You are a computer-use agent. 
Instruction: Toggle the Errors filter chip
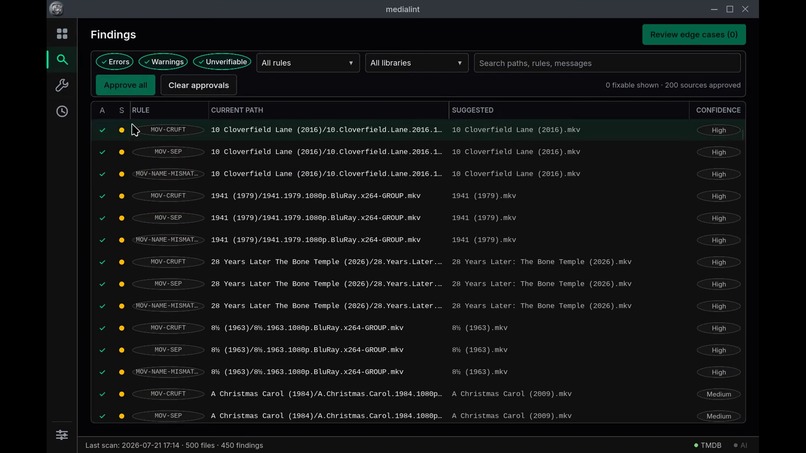pyautogui.click(x=115, y=62)
